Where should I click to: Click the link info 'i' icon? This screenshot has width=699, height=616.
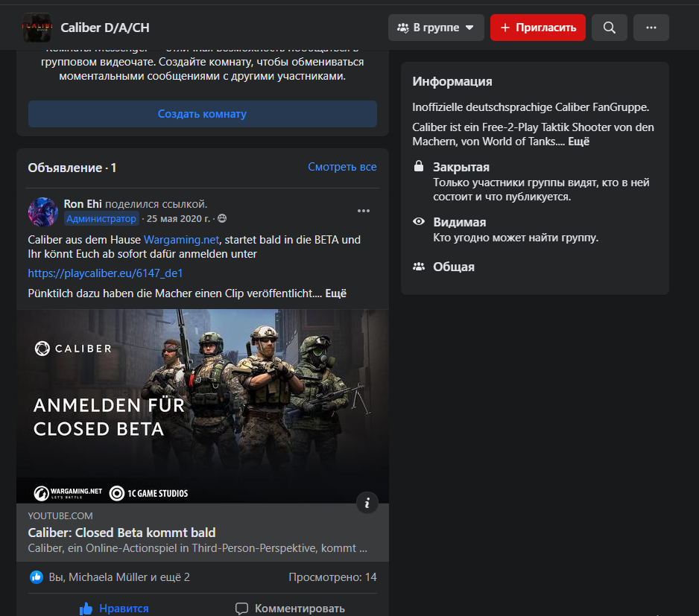(367, 504)
